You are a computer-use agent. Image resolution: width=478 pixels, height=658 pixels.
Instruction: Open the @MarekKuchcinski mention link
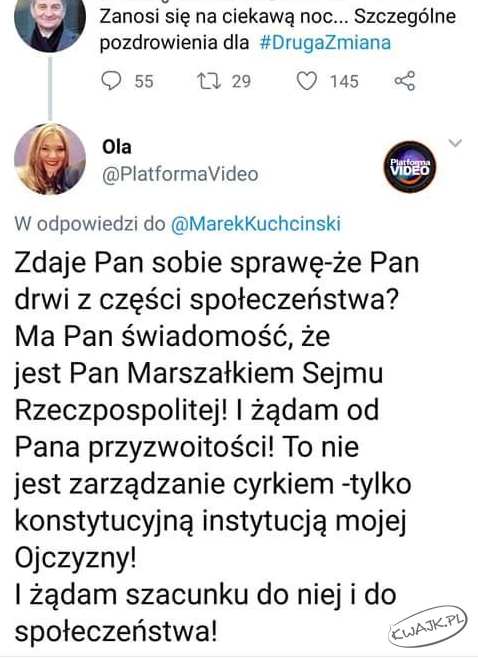(256, 224)
